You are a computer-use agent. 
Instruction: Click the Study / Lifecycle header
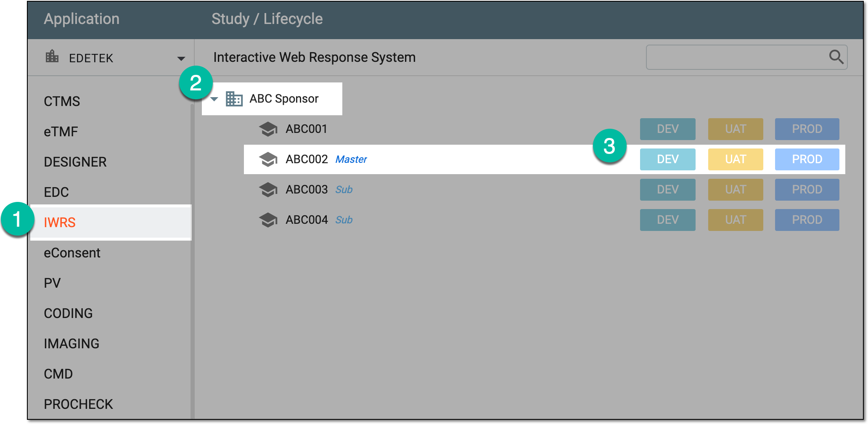pos(267,19)
